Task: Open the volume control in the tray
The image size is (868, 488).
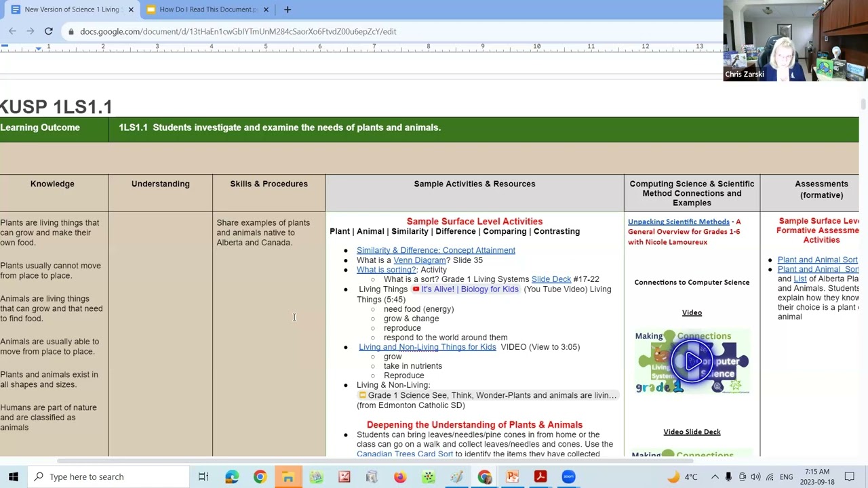Action: pos(755,476)
